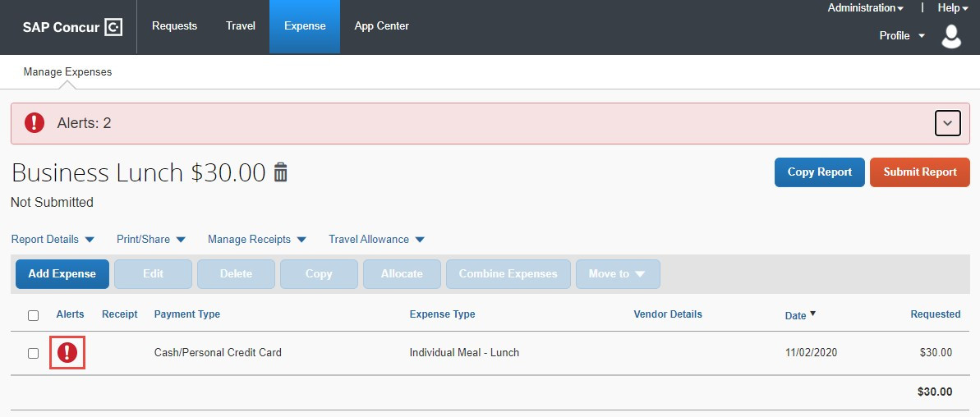
Task: Click the Add Expense button
Action: pos(62,274)
